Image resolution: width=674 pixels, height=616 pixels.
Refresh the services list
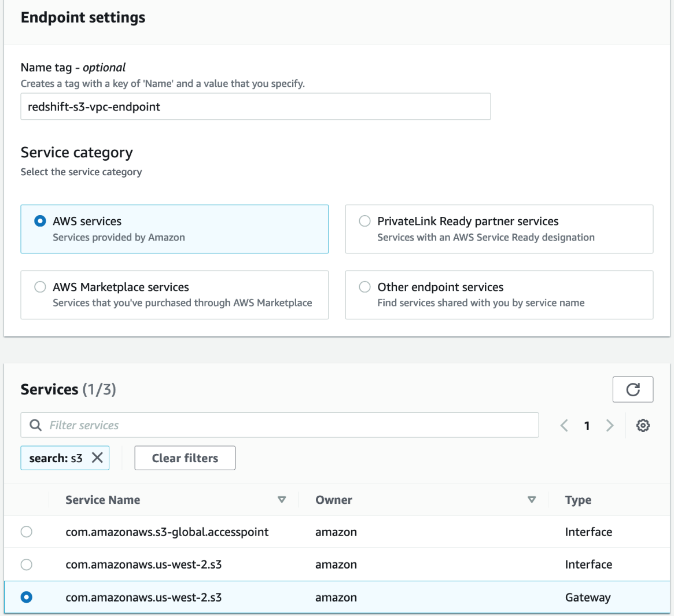[632, 389]
